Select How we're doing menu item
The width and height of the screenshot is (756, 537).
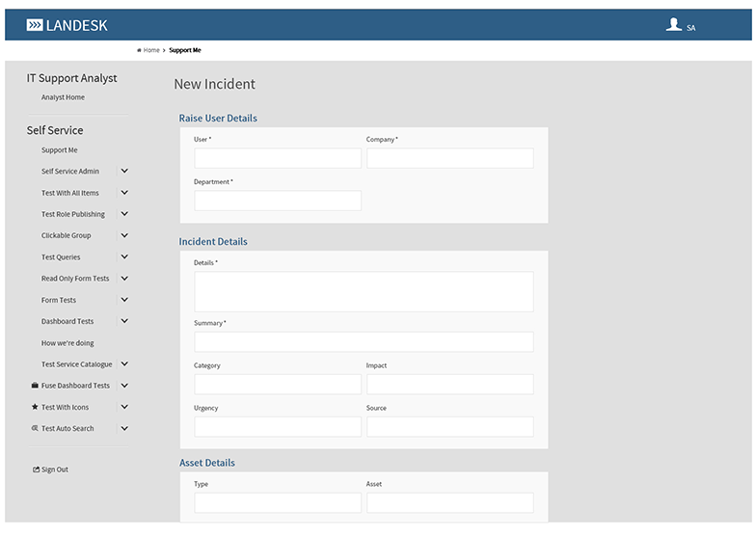[x=67, y=343]
